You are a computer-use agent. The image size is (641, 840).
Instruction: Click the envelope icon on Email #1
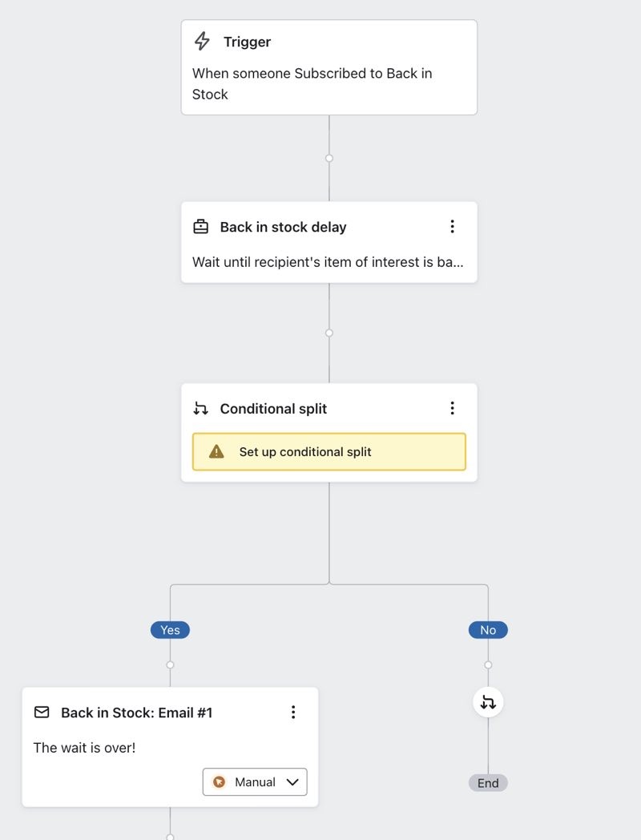point(42,712)
